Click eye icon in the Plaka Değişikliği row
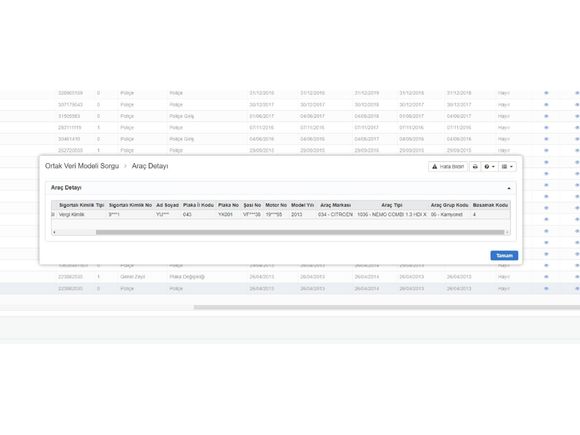The image size is (580, 435). pyautogui.click(x=546, y=277)
